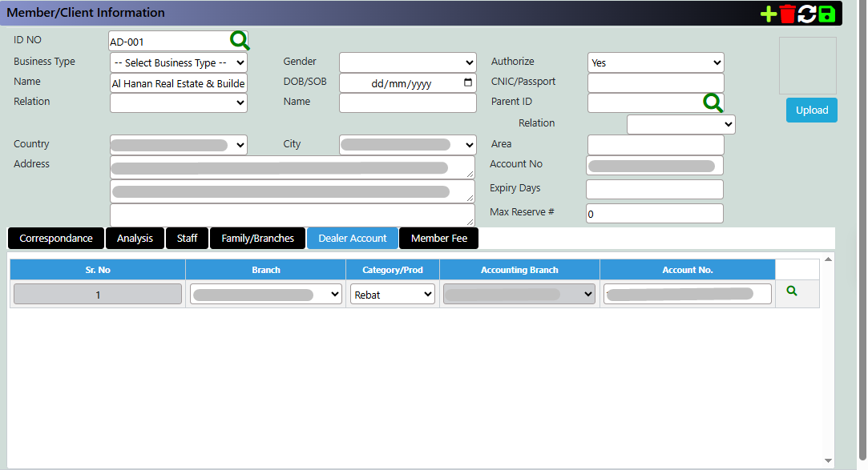The height and width of the screenshot is (470, 868).
Task: Click the Expiry Days input field
Action: click(x=654, y=189)
